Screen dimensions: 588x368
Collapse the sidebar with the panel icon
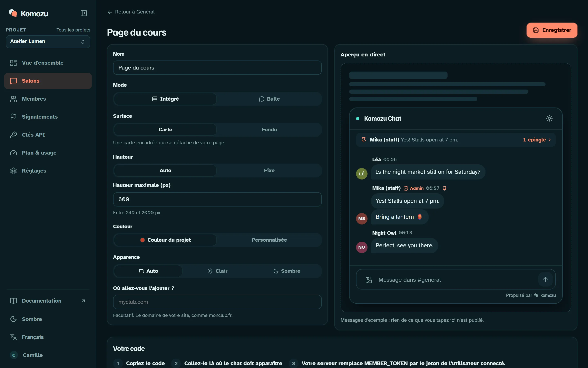coord(84,13)
